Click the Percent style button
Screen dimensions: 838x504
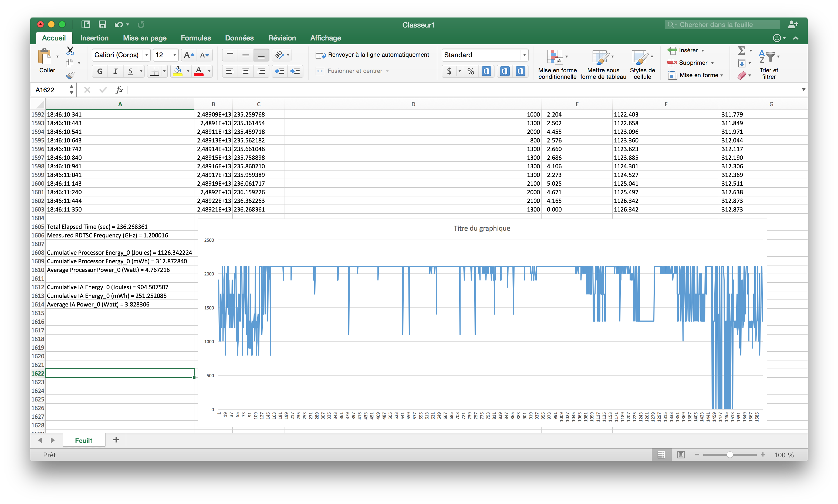tap(471, 71)
